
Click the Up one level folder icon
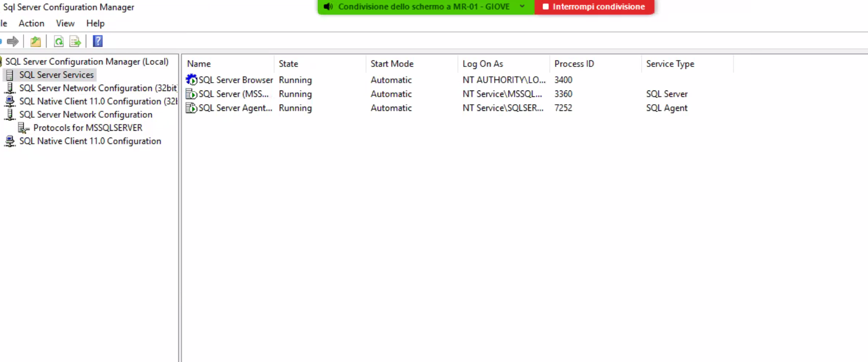pyautogui.click(x=36, y=41)
